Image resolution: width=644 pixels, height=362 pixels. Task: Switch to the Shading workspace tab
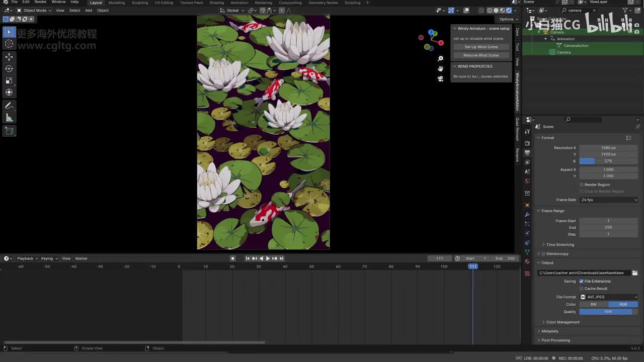[x=216, y=3]
